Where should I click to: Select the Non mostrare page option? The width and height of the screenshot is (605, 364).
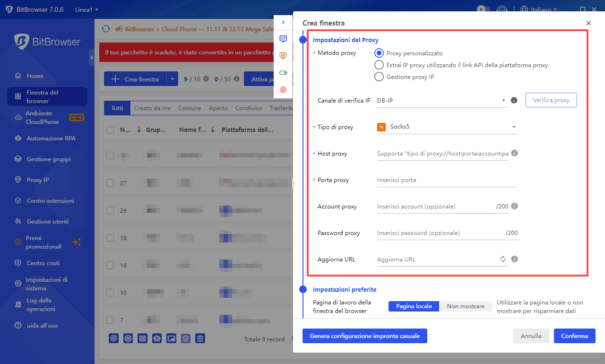(466, 306)
